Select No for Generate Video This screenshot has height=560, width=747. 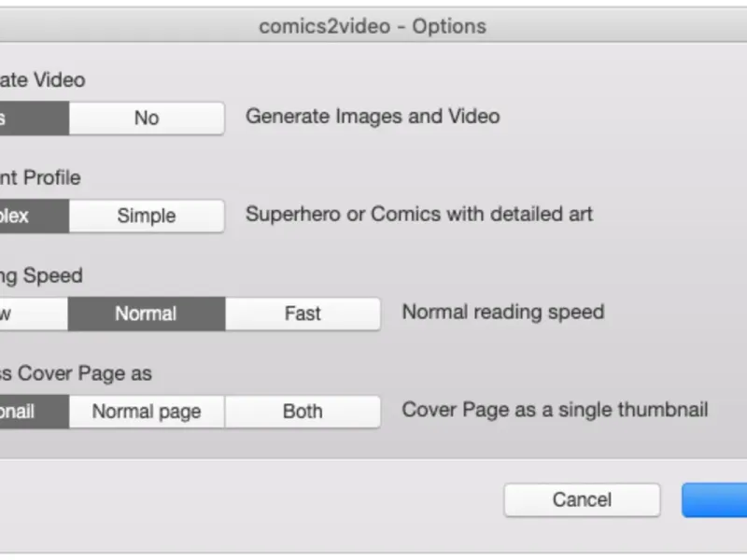point(147,119)
